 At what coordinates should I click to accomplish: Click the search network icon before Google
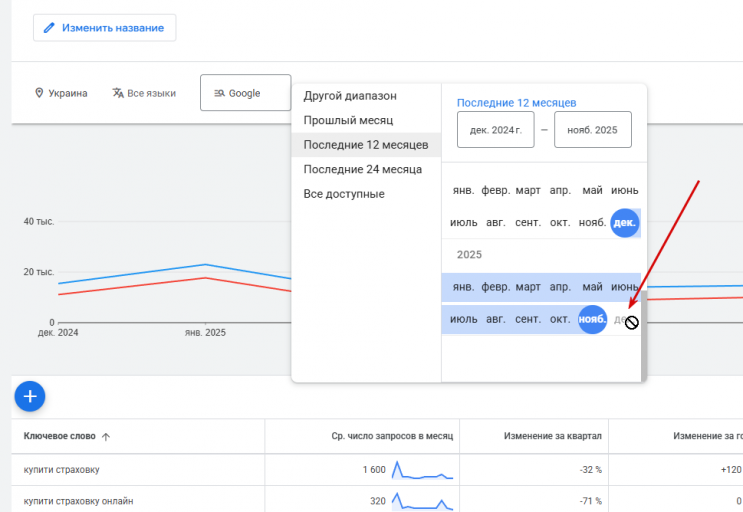click(219, 93)
